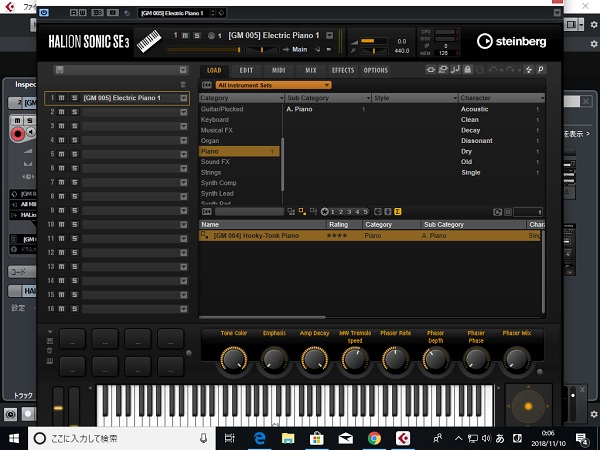The height and width of the screenshot is (450, 600).
Task: Click the columns setup icon beside results count
Action: 508,212
